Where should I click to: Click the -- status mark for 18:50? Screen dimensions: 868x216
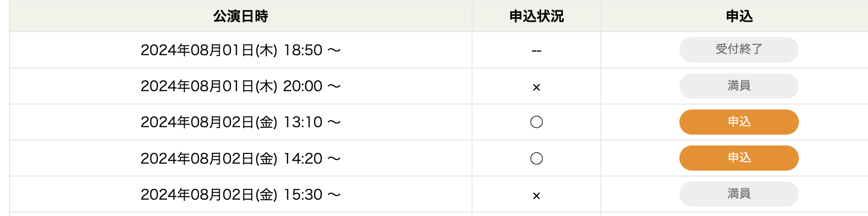point(536,51)
